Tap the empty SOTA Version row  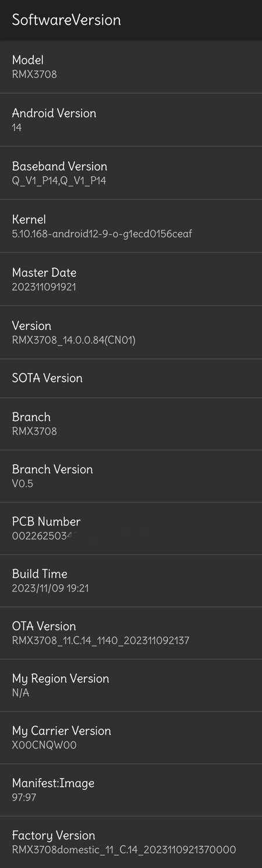coord(131,378)
